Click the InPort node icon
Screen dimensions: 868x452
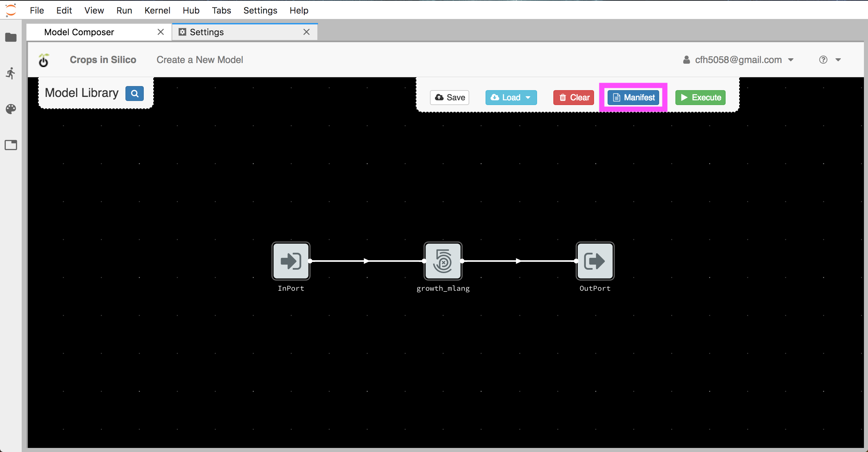291,262
